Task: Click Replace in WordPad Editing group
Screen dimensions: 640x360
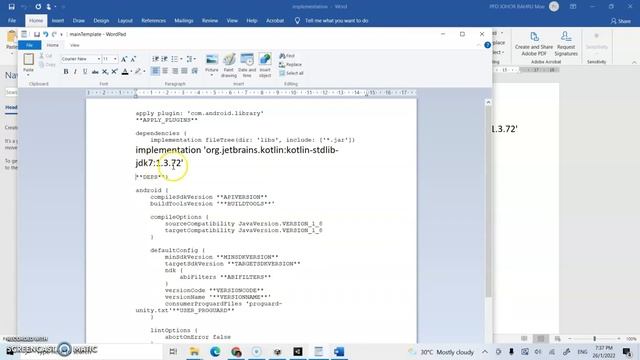Action: tap(291, 64)
